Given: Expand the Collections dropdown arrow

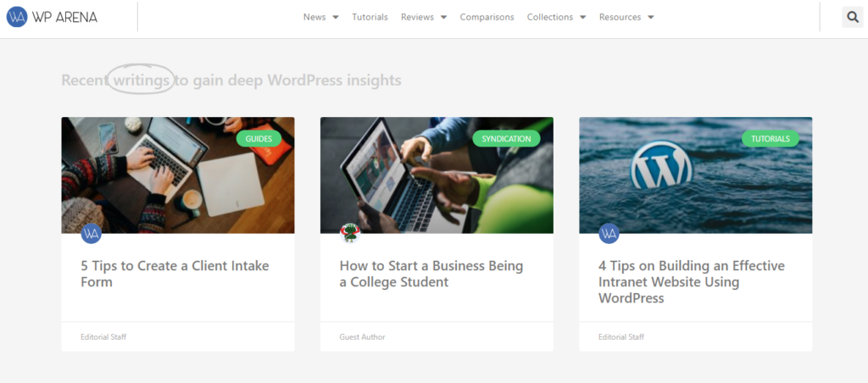Looking at the screenshot, I should 582,17.
